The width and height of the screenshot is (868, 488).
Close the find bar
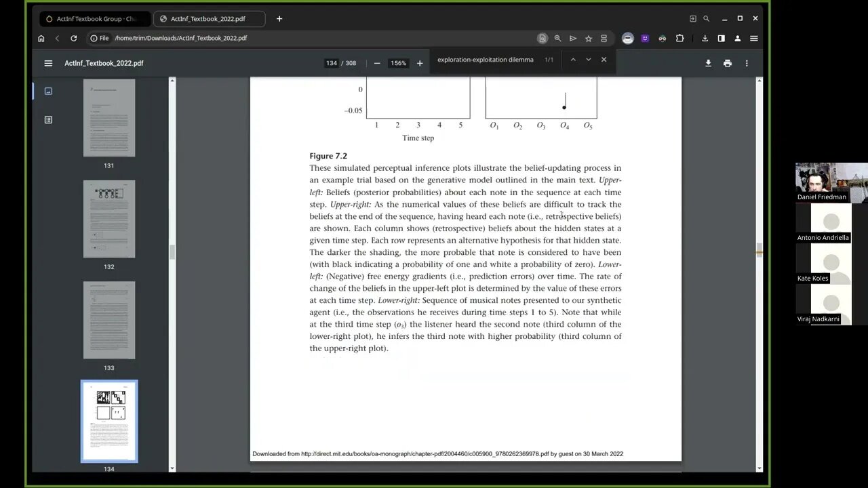[x=604, y=60]
